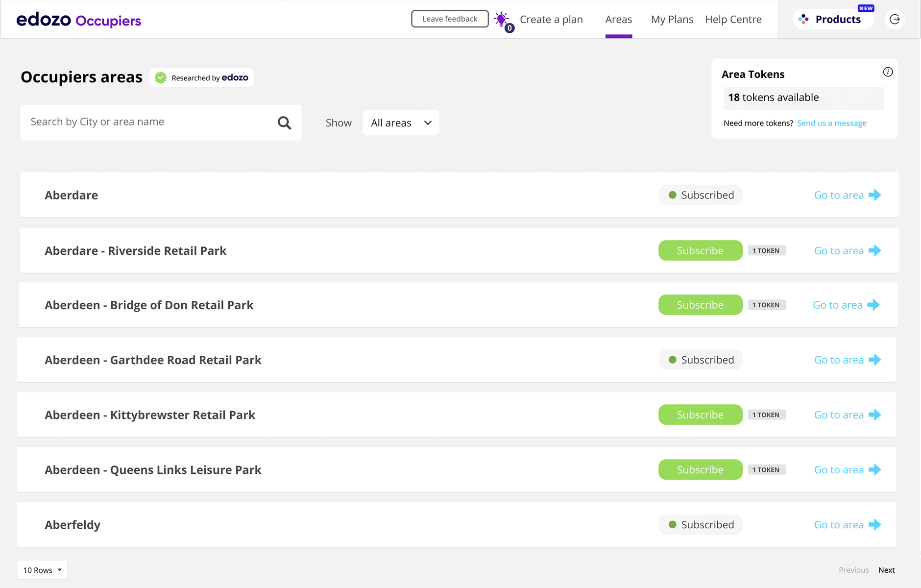Open Create a plan menu item
The image size is (921, 588).
pyautogui.click(x=551, y=19)
